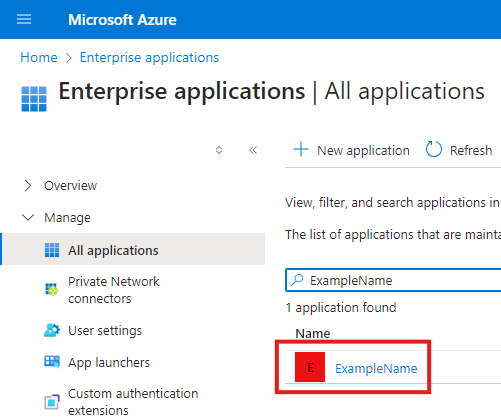This screenshot has width=501, height=420.
Task: Open the ExampleName application link
Action: [376, 368]
